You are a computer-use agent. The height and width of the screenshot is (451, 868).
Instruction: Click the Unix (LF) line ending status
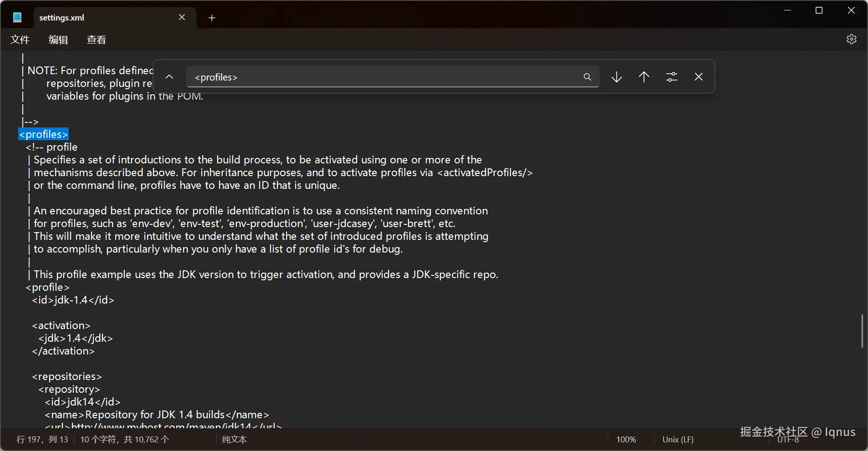point(678,440)
